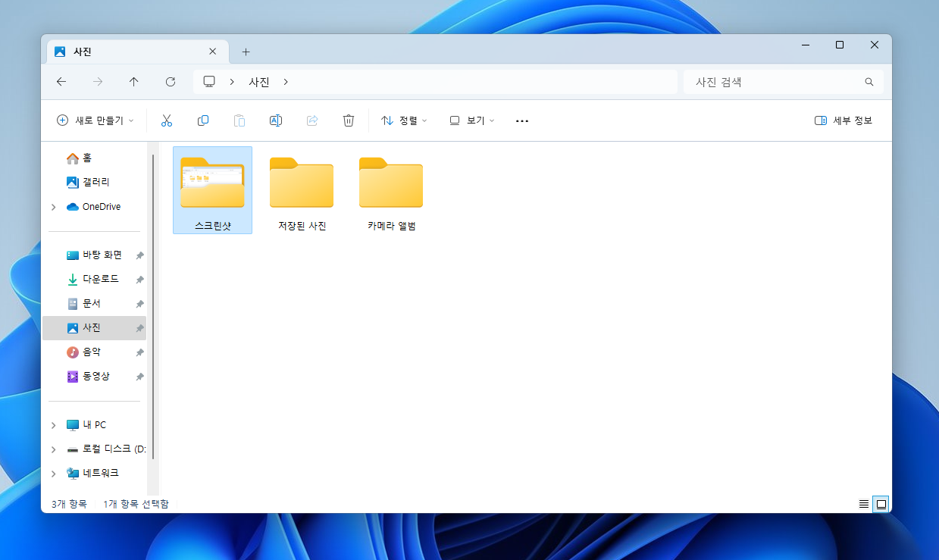Click the pin icon next to 문서
The width and height of the screenshot is (939, 560).
point(139,304)
